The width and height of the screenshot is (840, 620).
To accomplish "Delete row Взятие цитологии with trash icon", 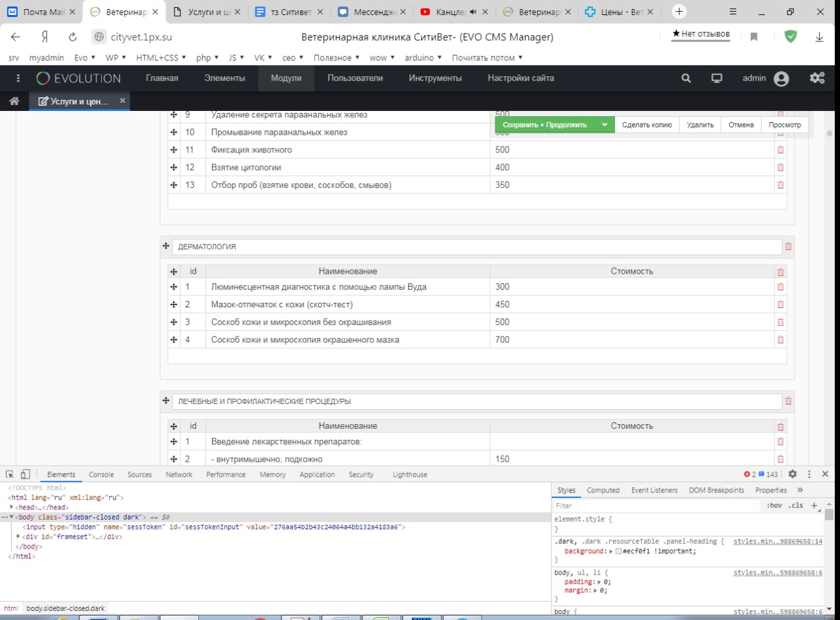I will coord(780,167).
